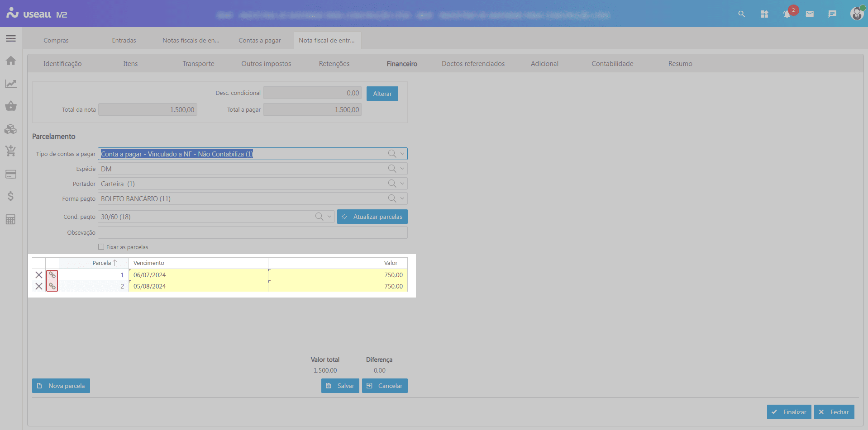
Task: Delete installment 1 with X icon
Action: click(x=39, y=275)
